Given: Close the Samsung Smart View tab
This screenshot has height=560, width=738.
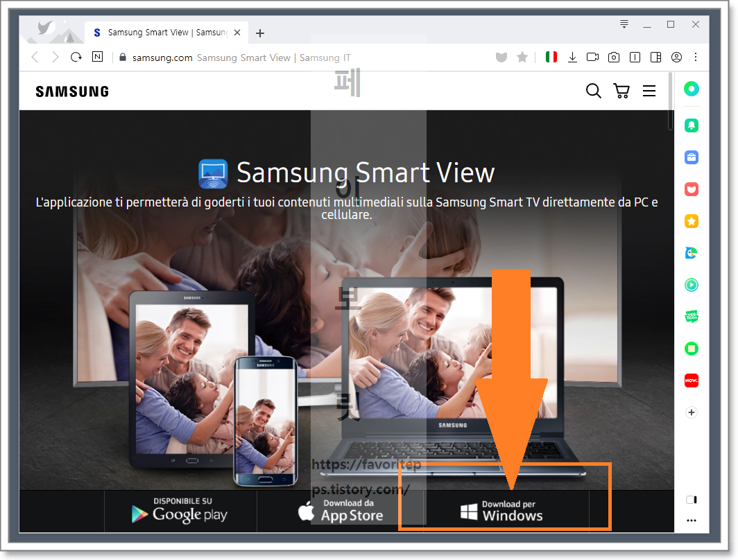Looking at the screenshot, I should (x=237, y=33).
